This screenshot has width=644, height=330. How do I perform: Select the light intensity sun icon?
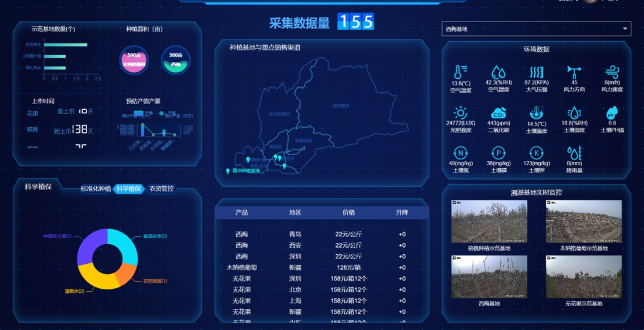pos(460,113)
